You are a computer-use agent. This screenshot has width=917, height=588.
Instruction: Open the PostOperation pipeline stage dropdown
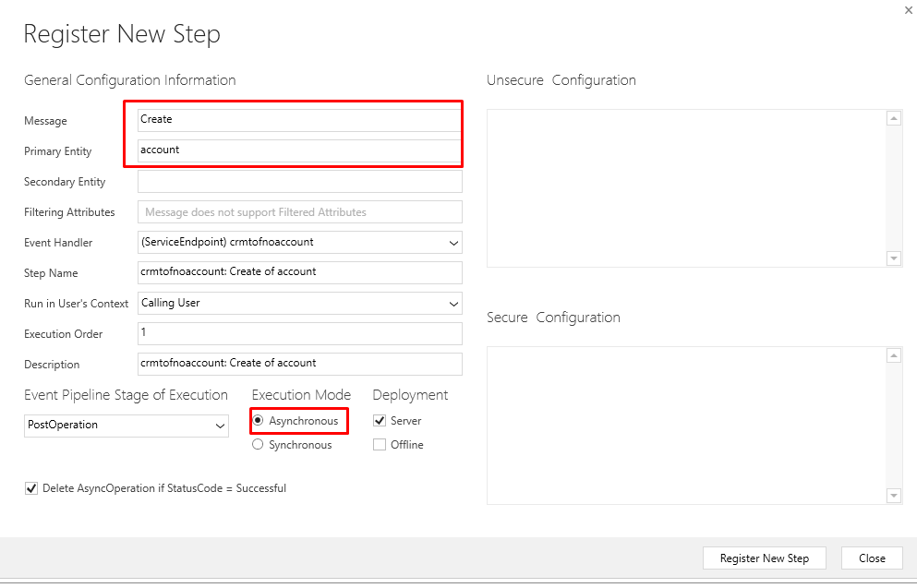pyautogui.click(x=127, y=426)
